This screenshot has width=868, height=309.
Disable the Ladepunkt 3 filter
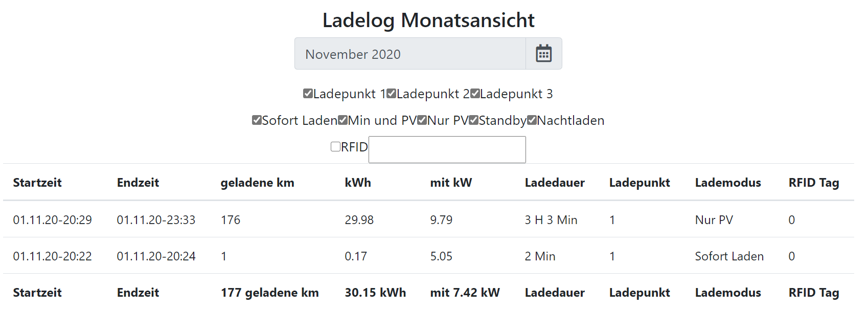pyautogui.click(x=475, y=93)
